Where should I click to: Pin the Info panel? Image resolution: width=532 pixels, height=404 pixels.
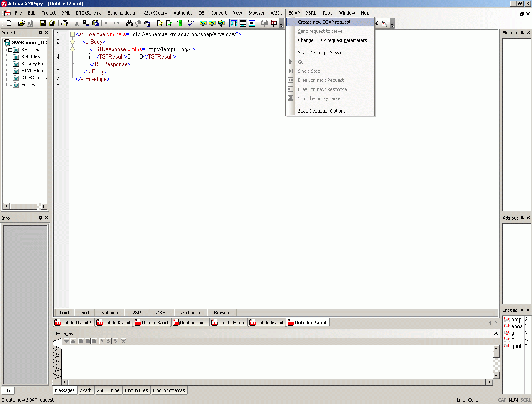(40, 218)
